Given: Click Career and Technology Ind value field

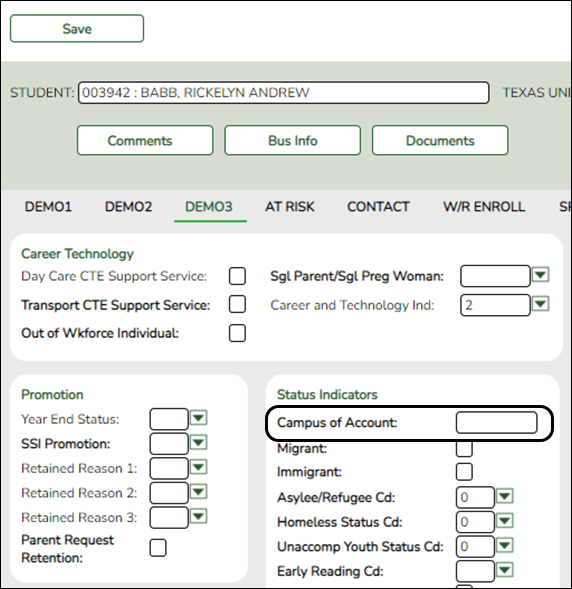Looking at the screenshot, I should 495,305.
